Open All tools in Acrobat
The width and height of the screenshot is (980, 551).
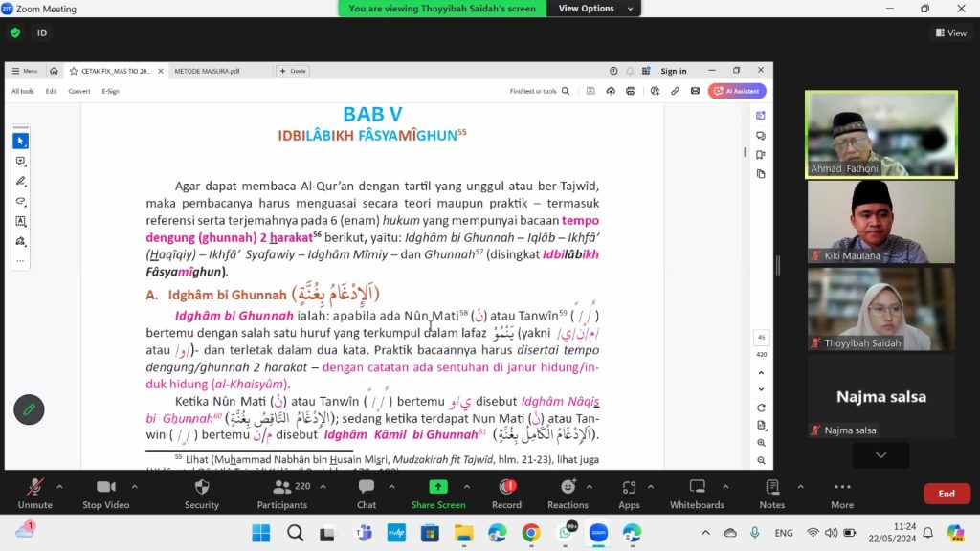coord(23,91)
